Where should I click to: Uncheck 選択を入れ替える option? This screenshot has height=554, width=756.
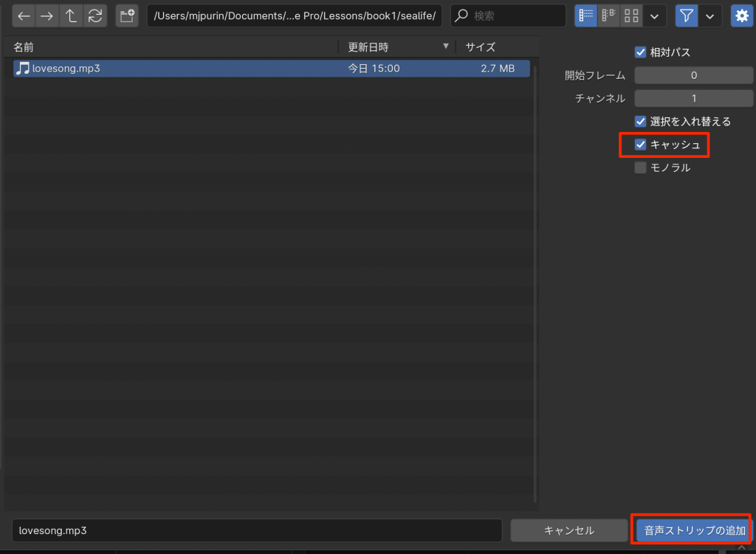(x=641, y=121)
